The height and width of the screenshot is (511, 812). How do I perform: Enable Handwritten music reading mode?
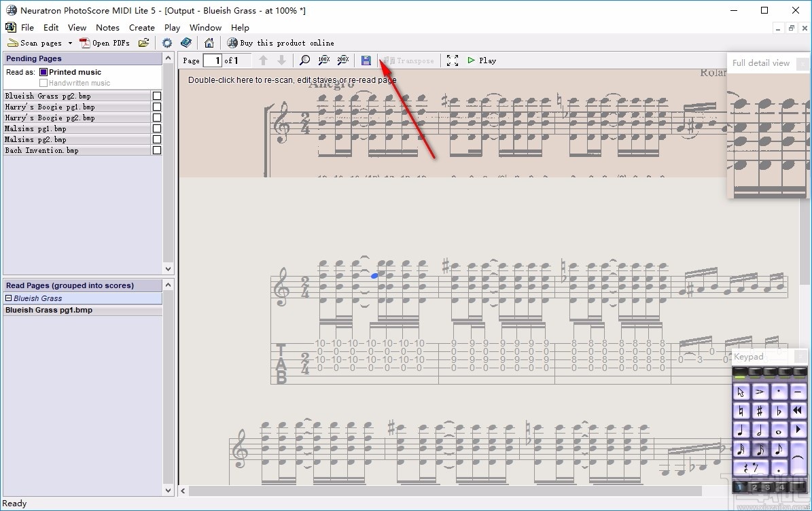point(43,81)
